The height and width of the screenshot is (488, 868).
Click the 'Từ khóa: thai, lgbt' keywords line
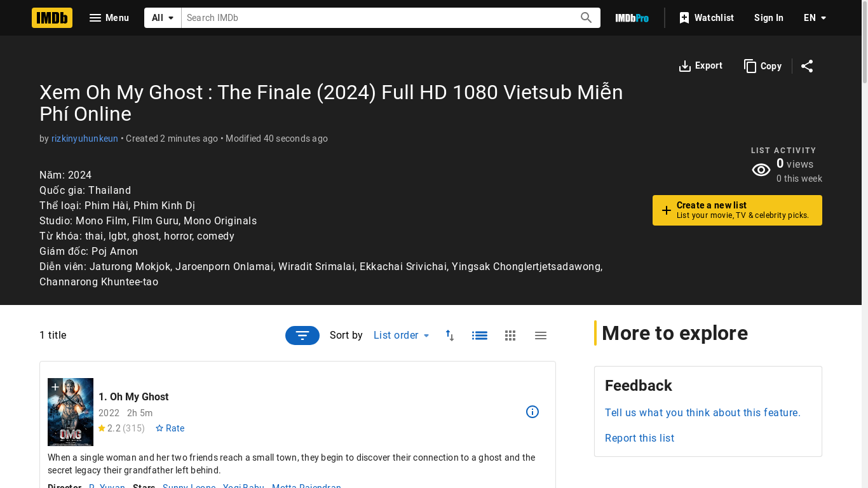pos(137,236)
